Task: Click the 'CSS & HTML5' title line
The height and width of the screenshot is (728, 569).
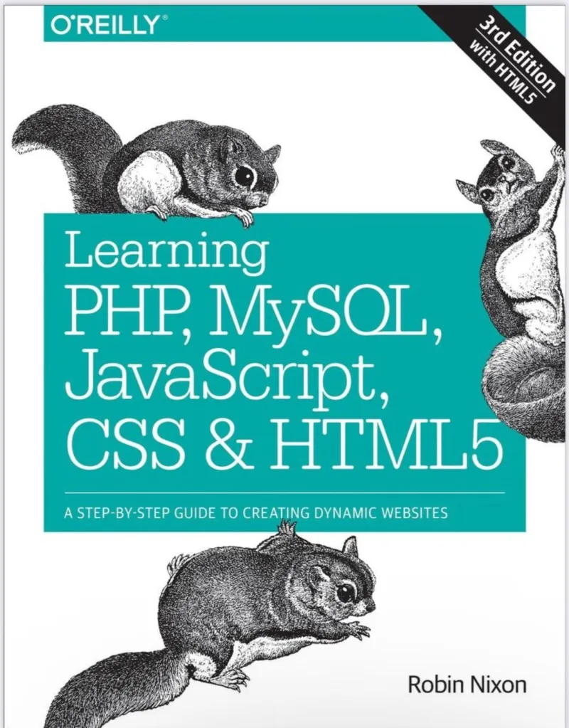Action: click(284, 443)
